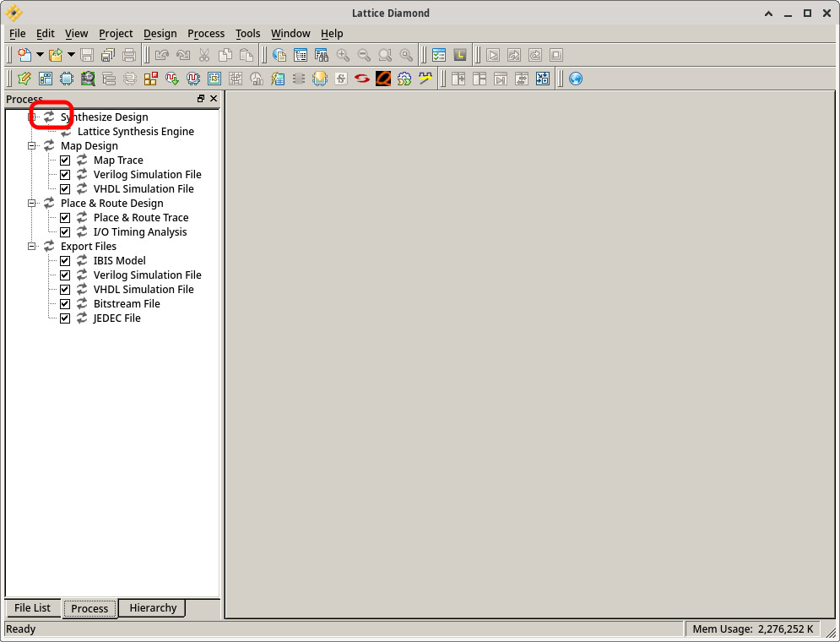Open Power Calculator lightning icon

(278, 79)
